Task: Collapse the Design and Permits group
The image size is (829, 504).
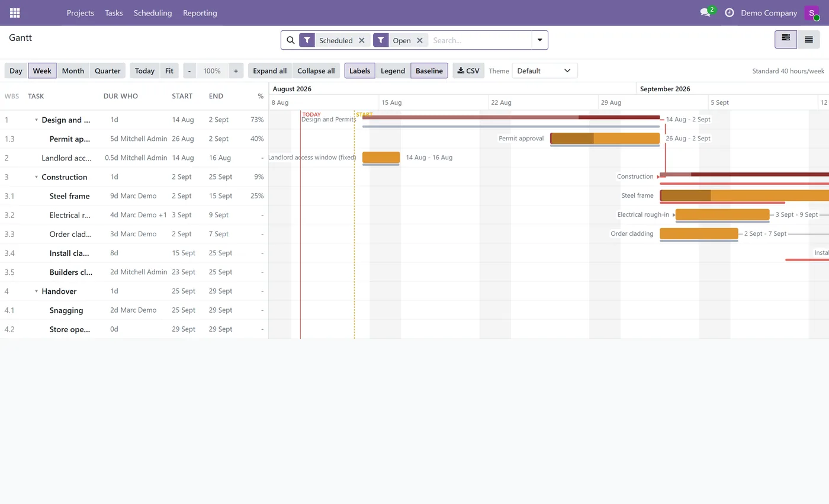Action: [36, 120]
